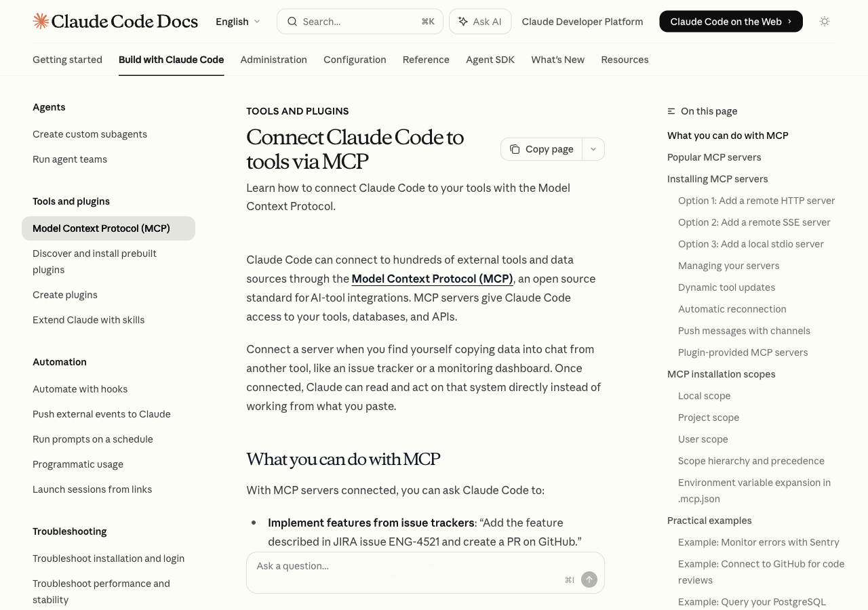Follow the Model Context Protocol (MCP) link
This screenshot has width=868, height=610.
432,279
